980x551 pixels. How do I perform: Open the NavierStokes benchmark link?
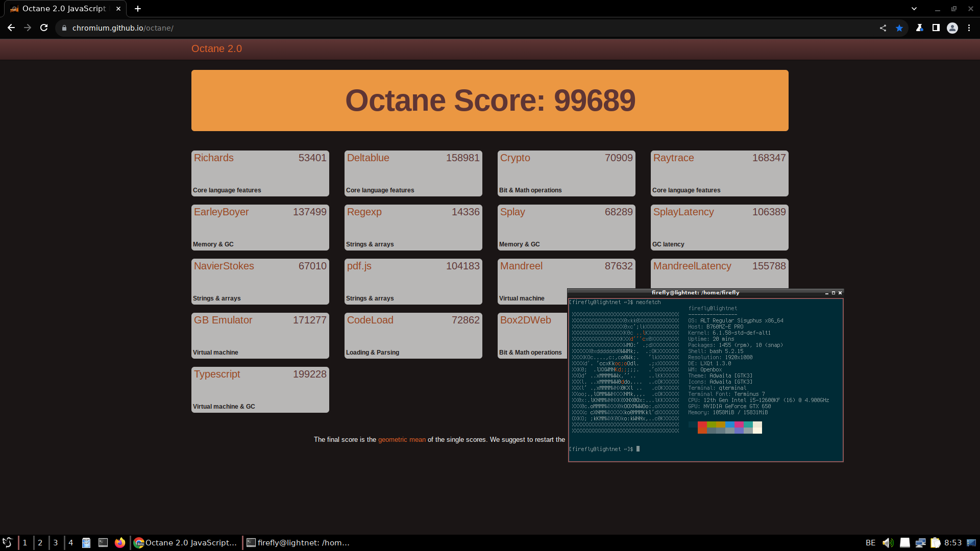pos(224,266)
